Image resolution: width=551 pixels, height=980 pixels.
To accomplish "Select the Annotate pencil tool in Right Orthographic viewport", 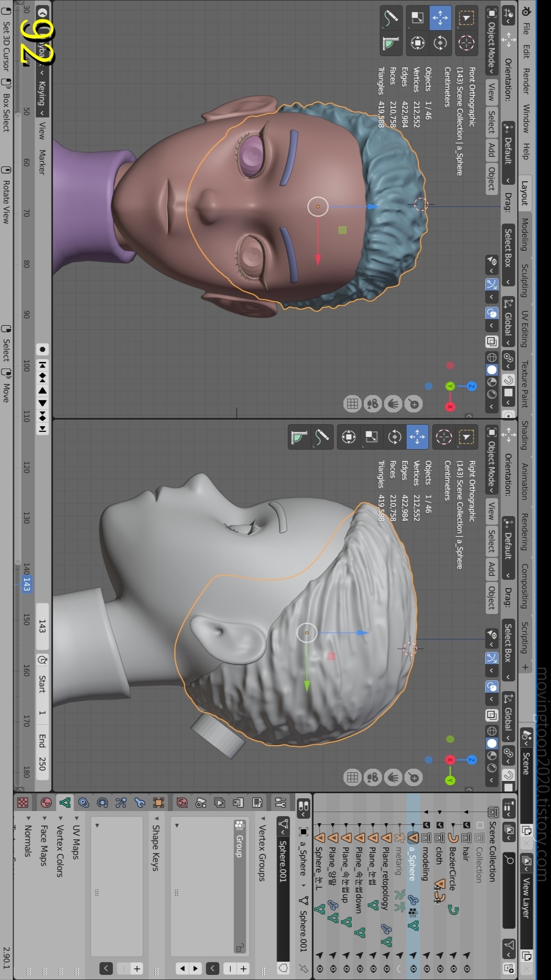I will pyautogui.click(x=322, y=437).
